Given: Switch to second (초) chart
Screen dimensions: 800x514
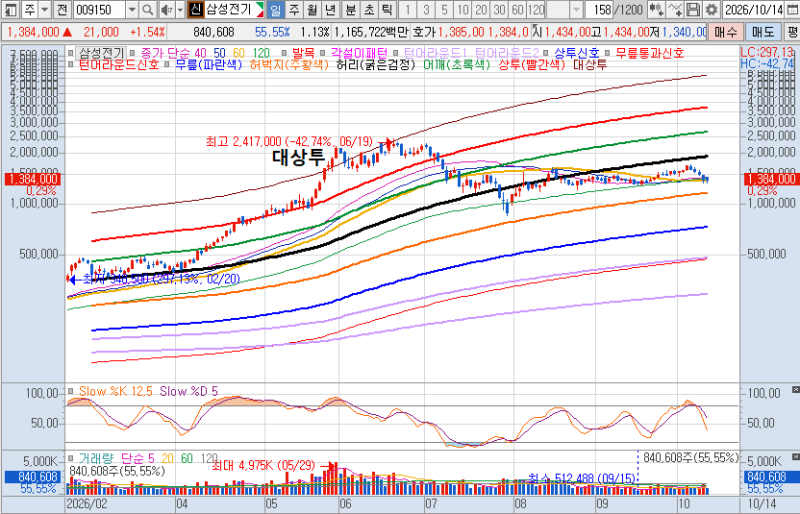Looking at the screenshot, I should click(369, 9).
